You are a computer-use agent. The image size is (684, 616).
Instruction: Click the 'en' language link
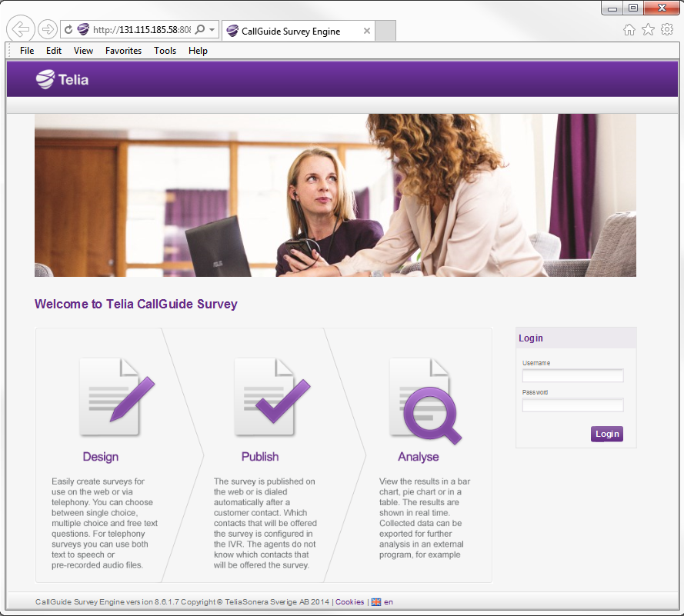(x=389, y=602)
